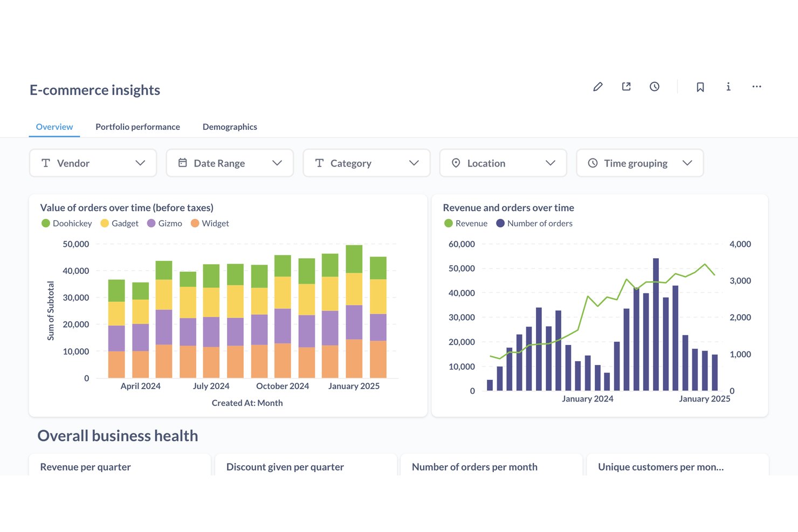This screenshot has height=532, width=798.
Task: Expand the Time grouping filter chevron
Action: (687, 163)
